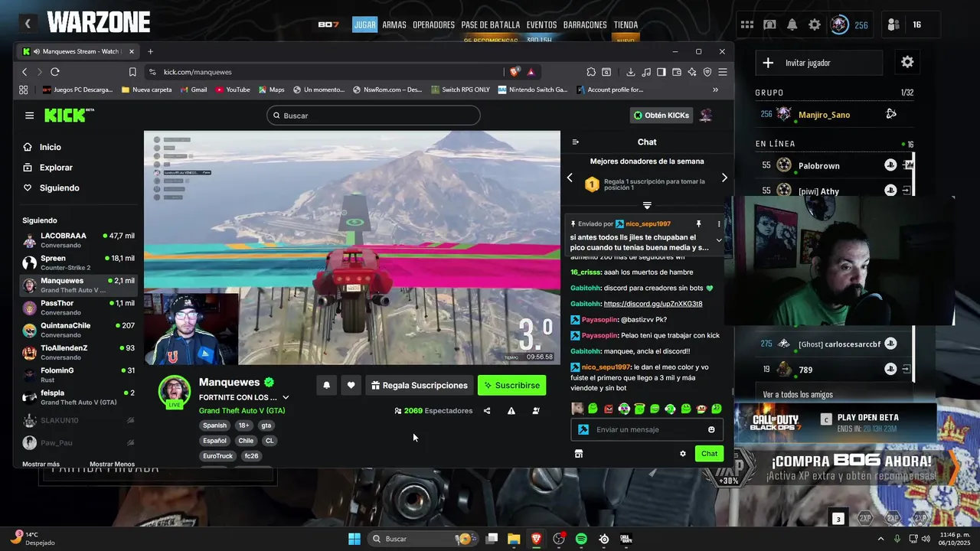Click Ver a todos los amigos
The image size is (980, 551).
pyautogui.click(x=798, y=395)
